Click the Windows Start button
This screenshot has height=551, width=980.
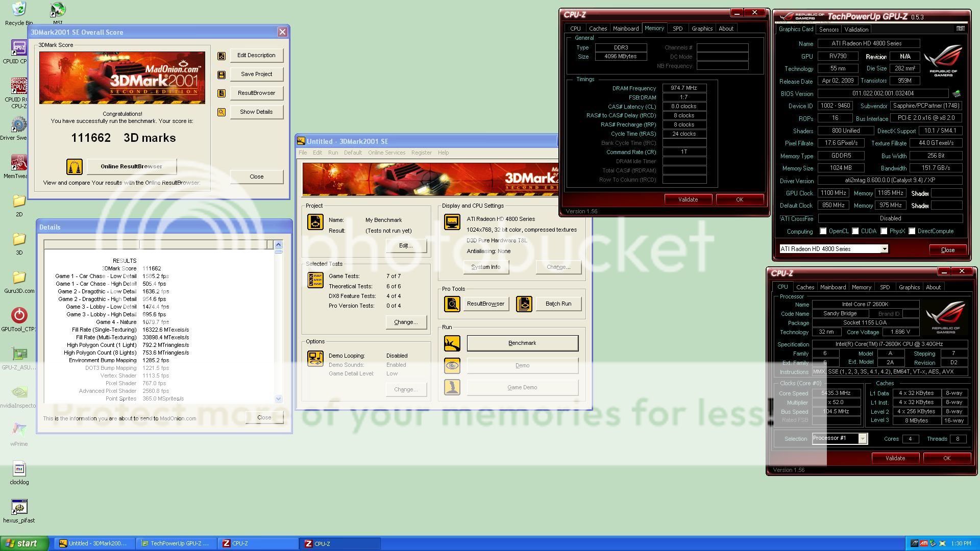24,543
